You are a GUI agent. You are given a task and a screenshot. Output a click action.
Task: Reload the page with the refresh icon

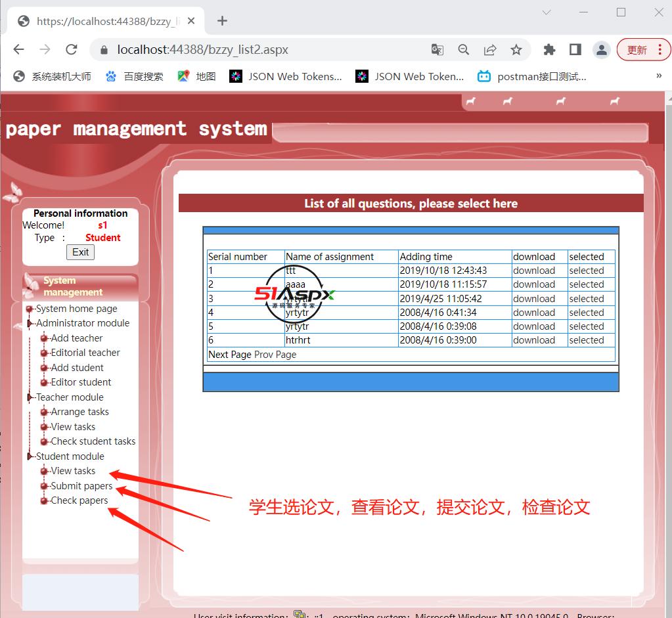tap(71, 49)
